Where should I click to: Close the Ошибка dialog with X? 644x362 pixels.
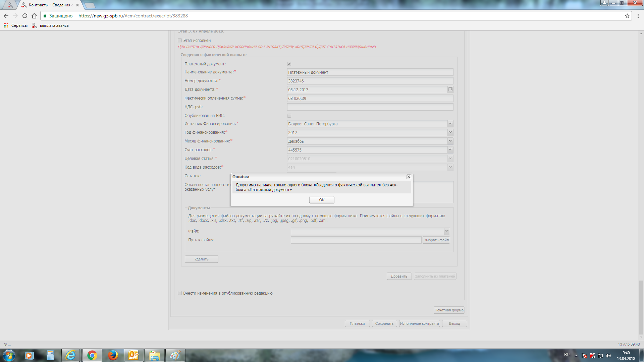[409, 177]
